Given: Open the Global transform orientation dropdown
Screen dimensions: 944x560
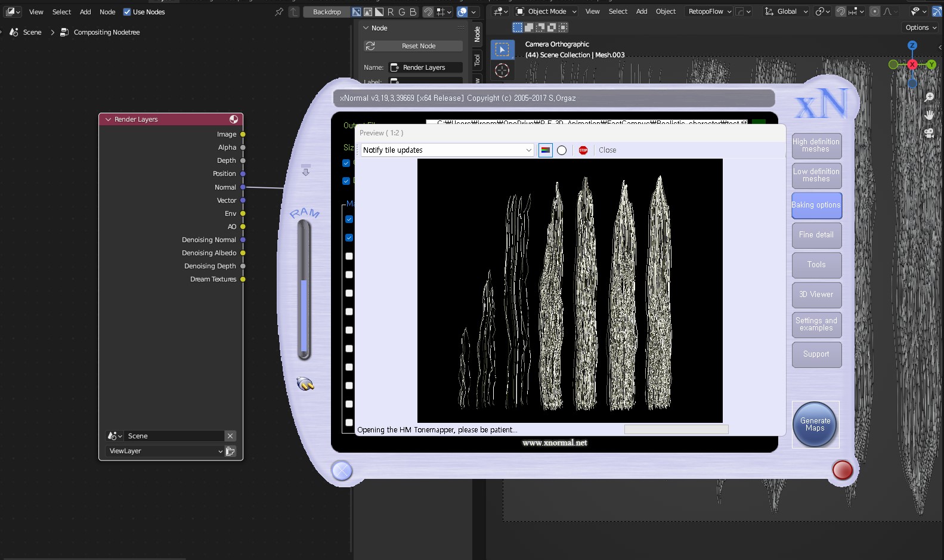Looking at the screenshot, I should [786, 11].
